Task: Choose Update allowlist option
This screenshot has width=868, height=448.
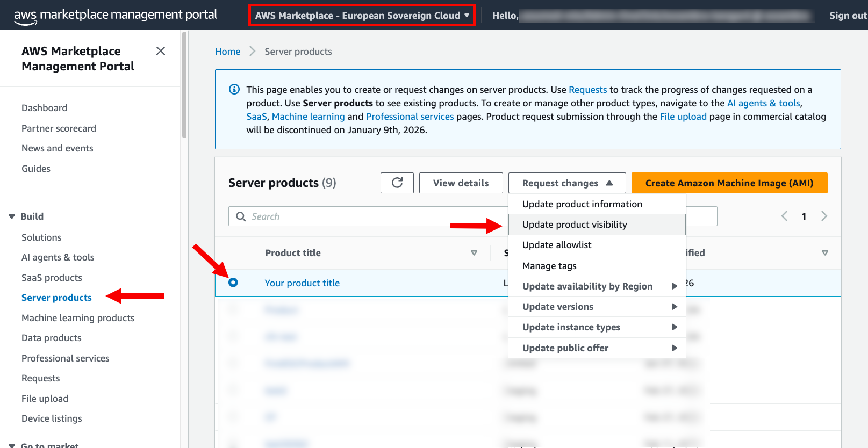Action: click(x=597, y=245)
